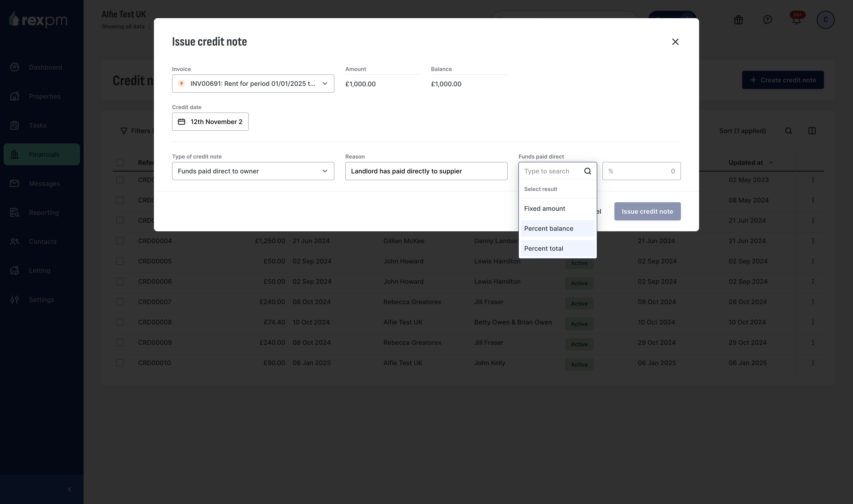Toggle the select-all rows checkbox
This screenshot has height=504, width=853.
pyautogui.click(x=120, y=163)
